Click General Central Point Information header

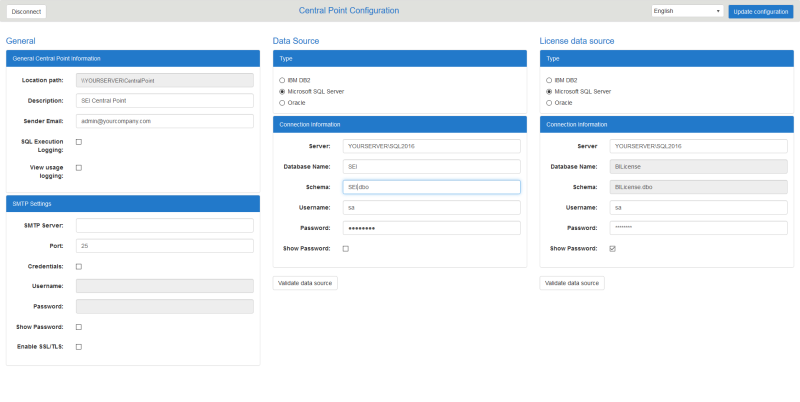133,59
